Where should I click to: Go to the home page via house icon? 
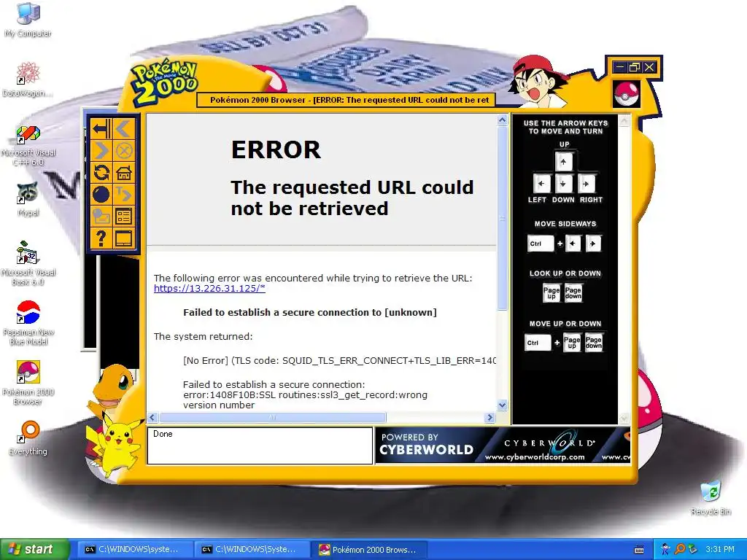coord(124,172)
